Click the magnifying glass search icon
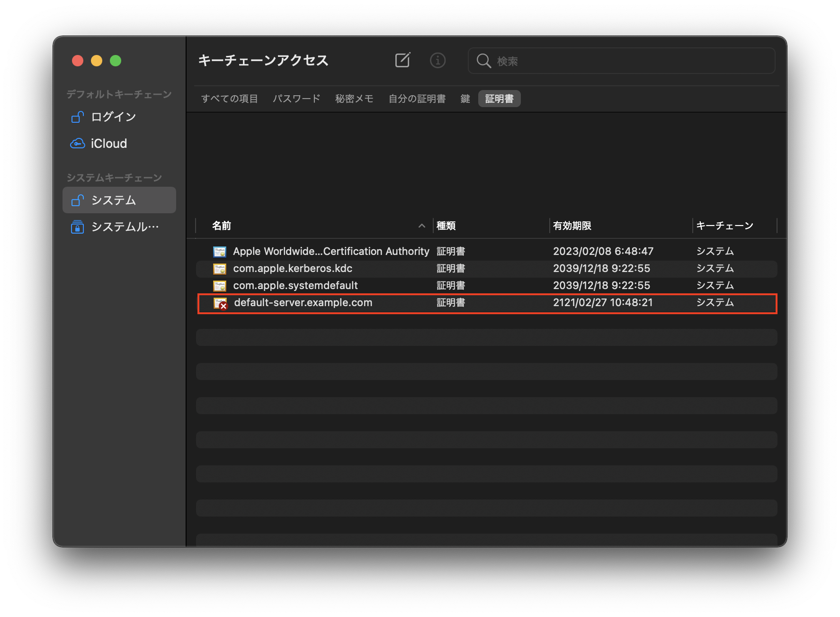The width and height of the screenshot is (840, 617). coord(483,61)
